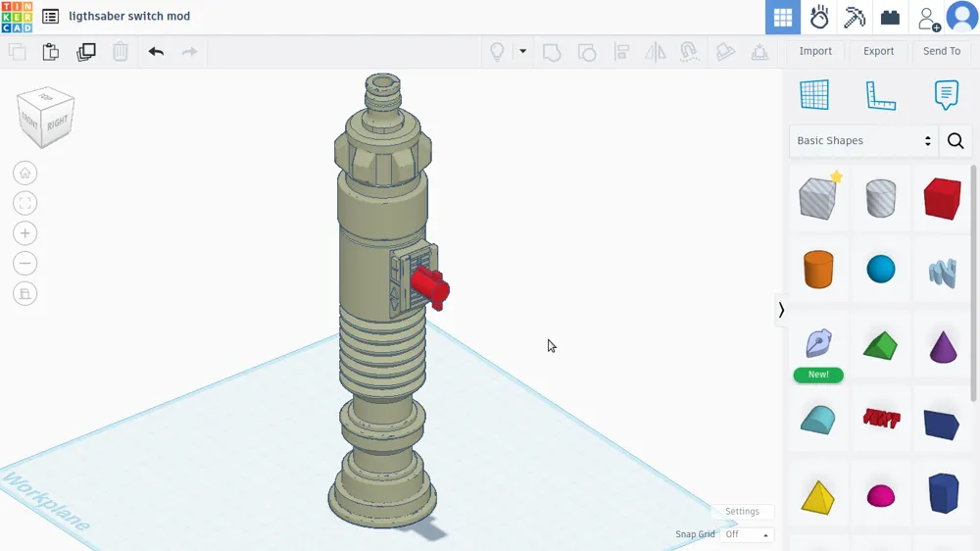The height and width of the screenshot is (551, 980).
Task: Select the Cylinder hole shape
Action: [x=881, y=198]
